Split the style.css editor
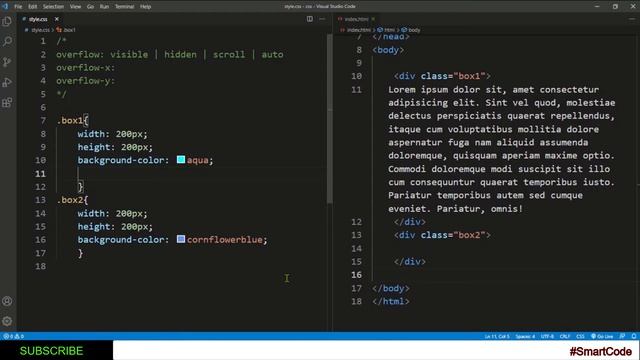 point(310,19)
